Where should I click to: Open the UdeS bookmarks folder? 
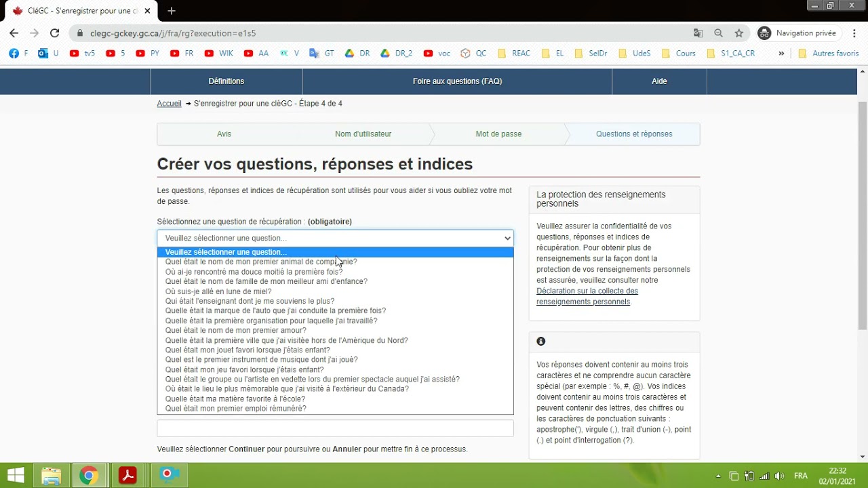tap(634, 54)
